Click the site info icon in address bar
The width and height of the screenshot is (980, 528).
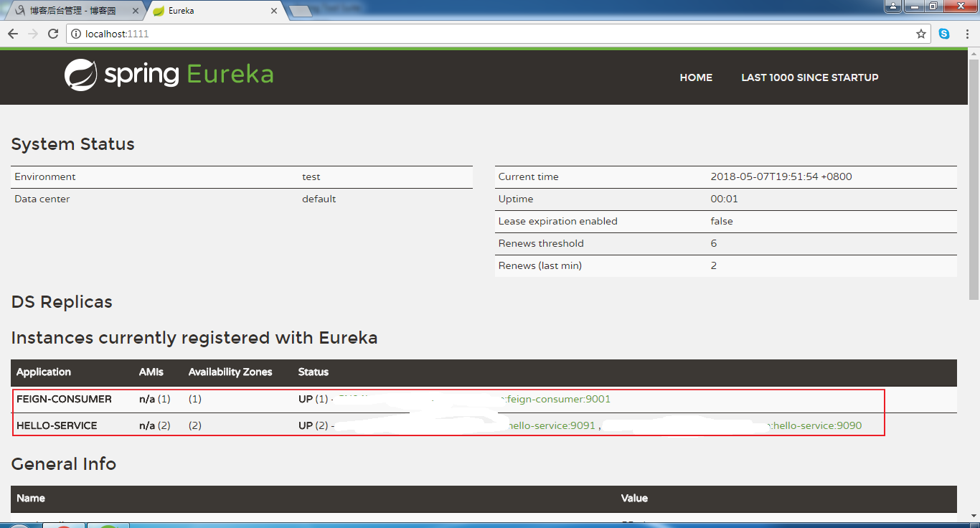[76, 34]
